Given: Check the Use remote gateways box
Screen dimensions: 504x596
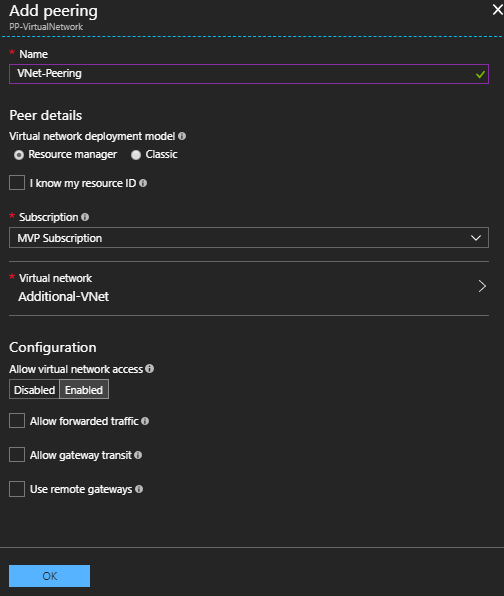Looking at the screenshot, I should coord(17,489).
